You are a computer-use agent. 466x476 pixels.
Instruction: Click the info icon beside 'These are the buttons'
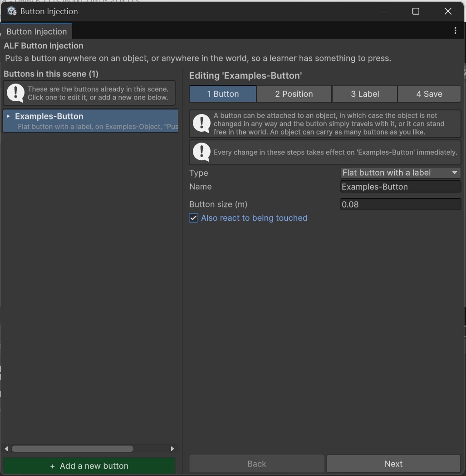(x=15, y=93)
